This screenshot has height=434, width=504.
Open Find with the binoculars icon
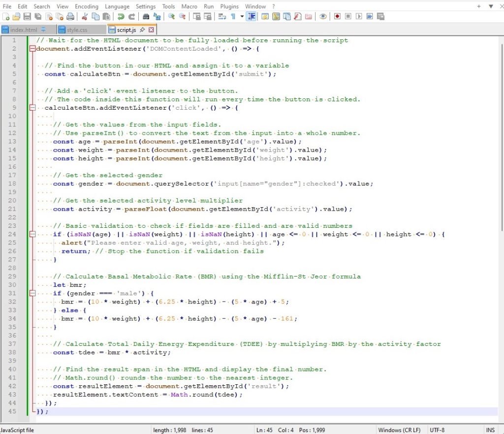[x=146, y=16]
